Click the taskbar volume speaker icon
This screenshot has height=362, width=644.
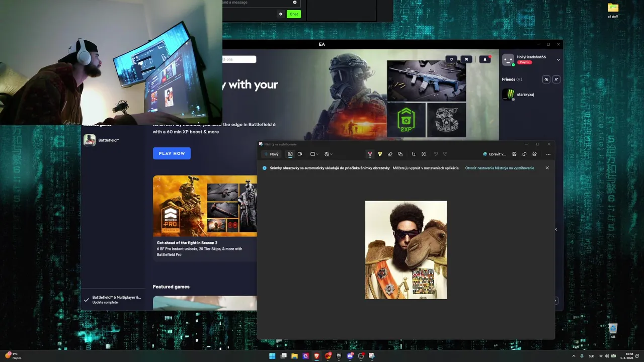click(x=607, y=356)
